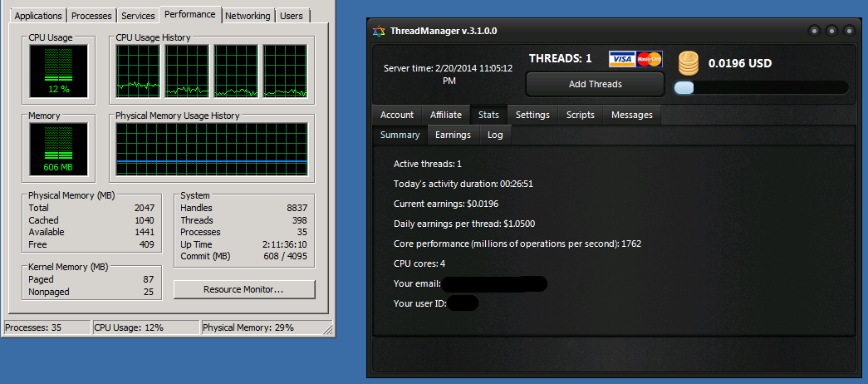Click the Memory usage gauge meter
This screenshot has height=384, width=868.
click(x=58, y=149)
